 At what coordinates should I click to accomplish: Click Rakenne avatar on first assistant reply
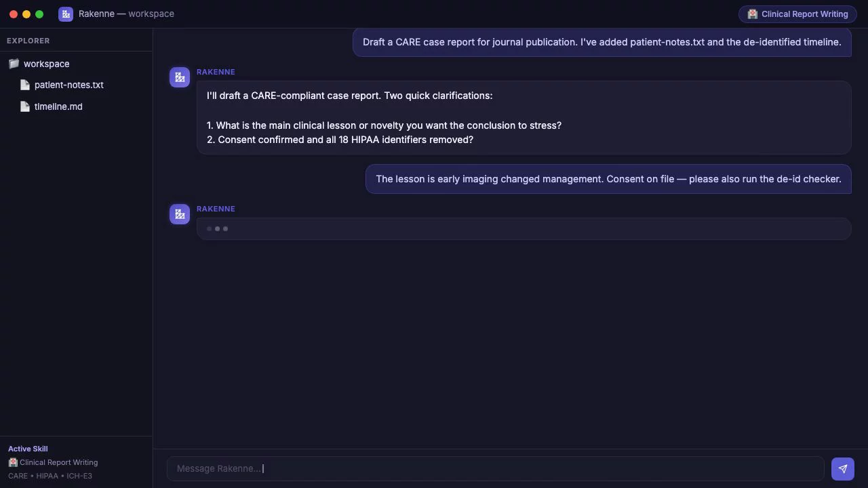[180, 77]
